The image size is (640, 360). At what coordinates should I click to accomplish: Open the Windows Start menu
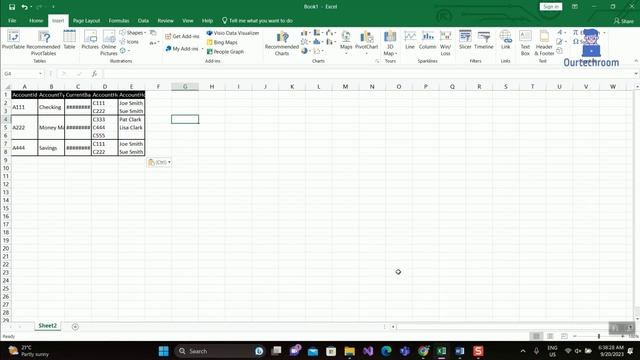click(164, 351)
